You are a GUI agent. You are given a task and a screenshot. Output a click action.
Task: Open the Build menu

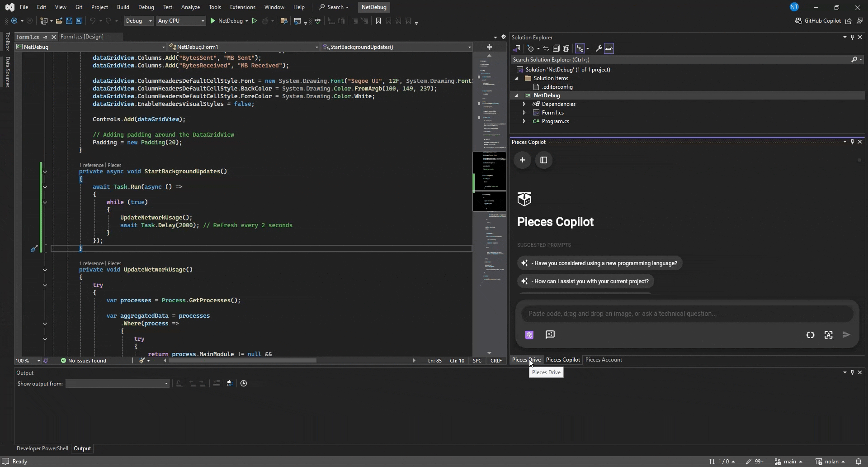coord(123,7)
